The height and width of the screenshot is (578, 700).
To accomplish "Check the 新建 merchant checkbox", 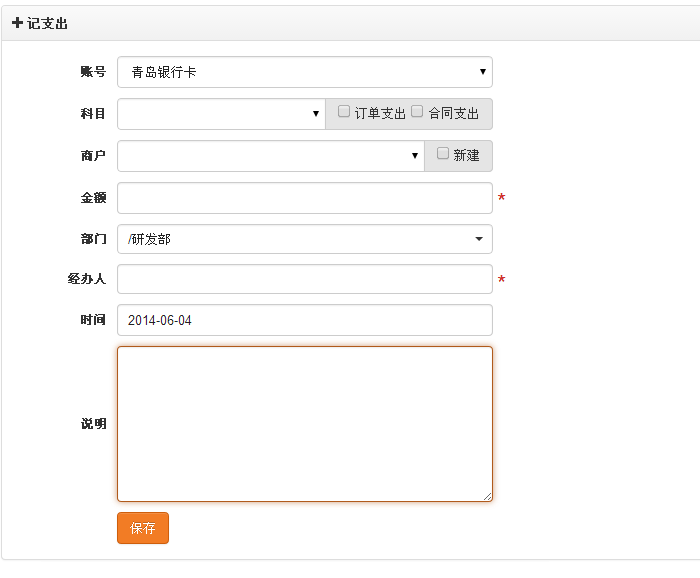I will click(442, 153).
